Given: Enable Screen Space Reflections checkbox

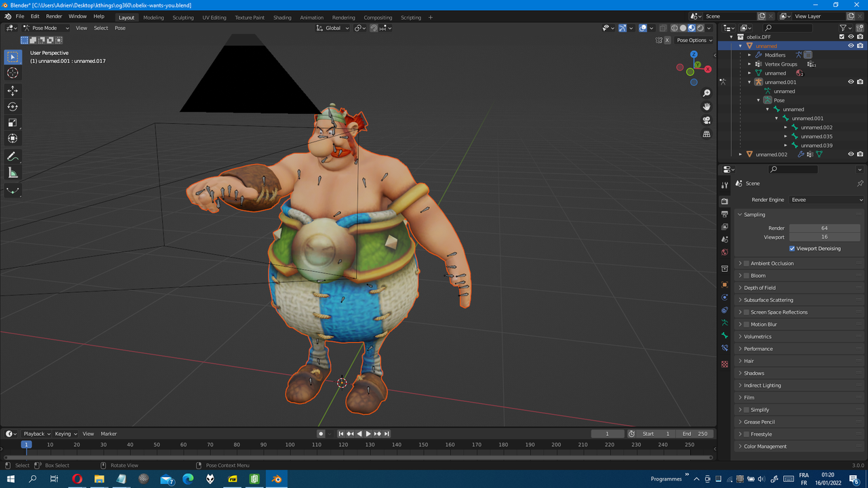Looking at the screenshot, I should point(747,312).
